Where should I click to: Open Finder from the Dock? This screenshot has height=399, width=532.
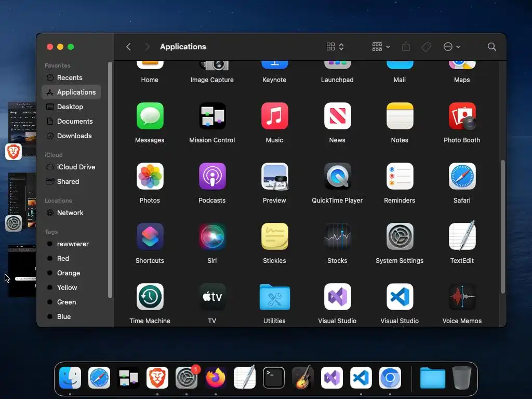(x=70, y=378)
